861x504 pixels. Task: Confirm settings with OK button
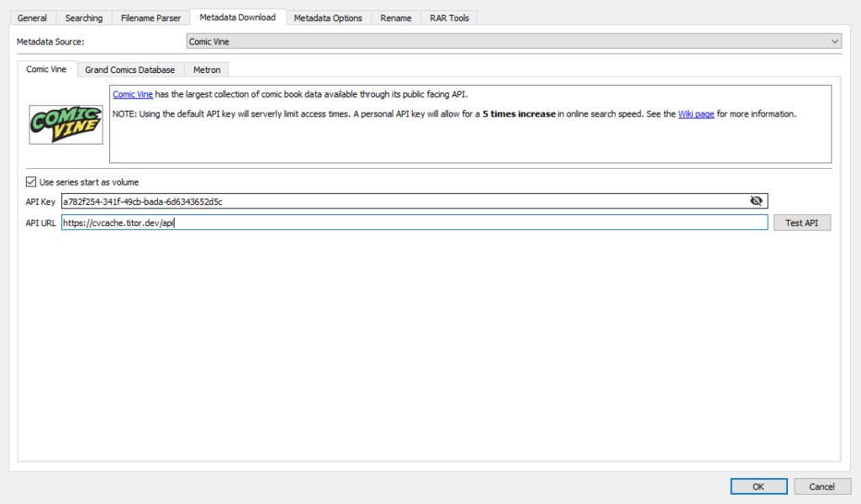click(759, 486)
